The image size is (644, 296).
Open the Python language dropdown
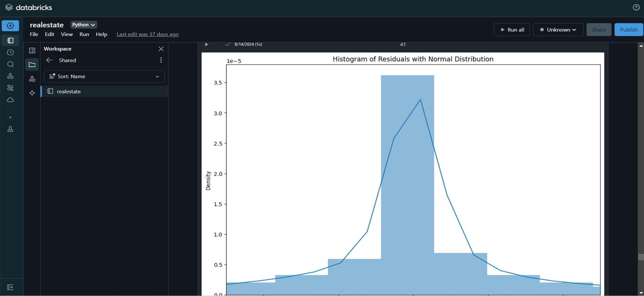pos(84,25)
